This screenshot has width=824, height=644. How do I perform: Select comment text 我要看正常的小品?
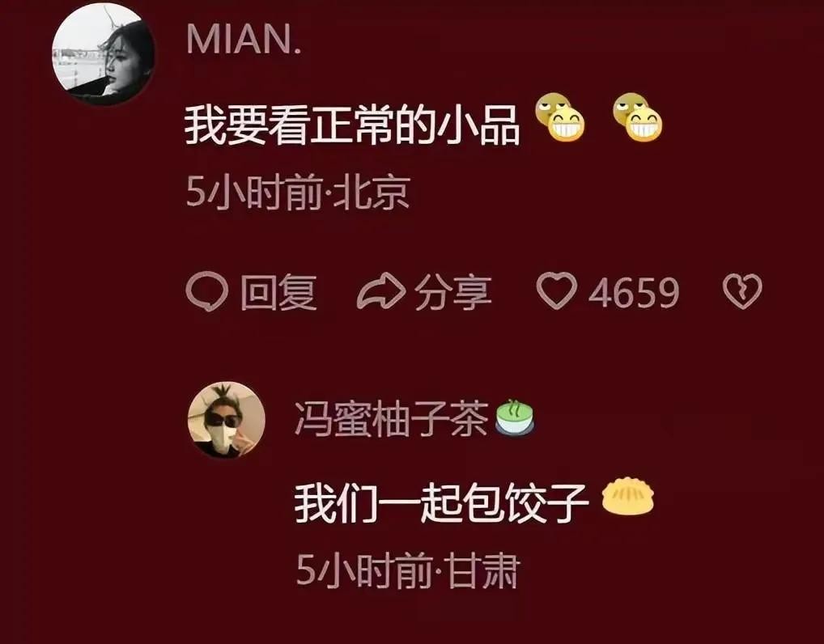[352, 125]
